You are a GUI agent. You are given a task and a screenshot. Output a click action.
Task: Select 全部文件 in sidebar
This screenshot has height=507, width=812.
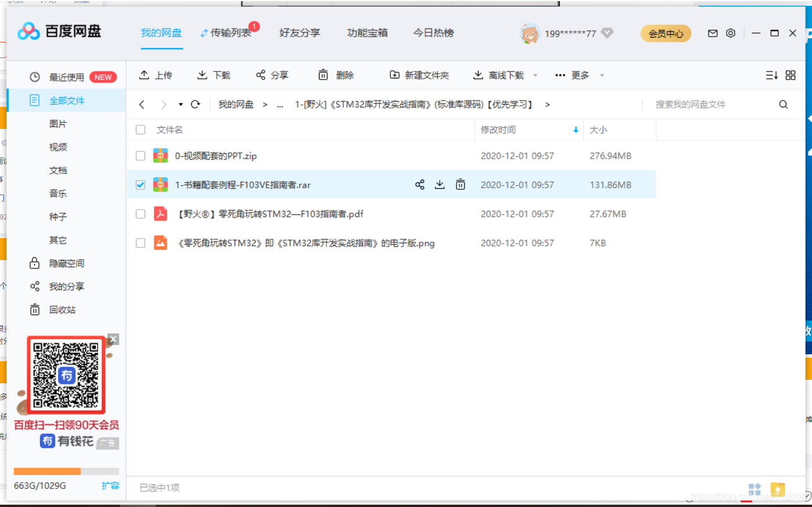pyautogui.click(x=66, y=100)
